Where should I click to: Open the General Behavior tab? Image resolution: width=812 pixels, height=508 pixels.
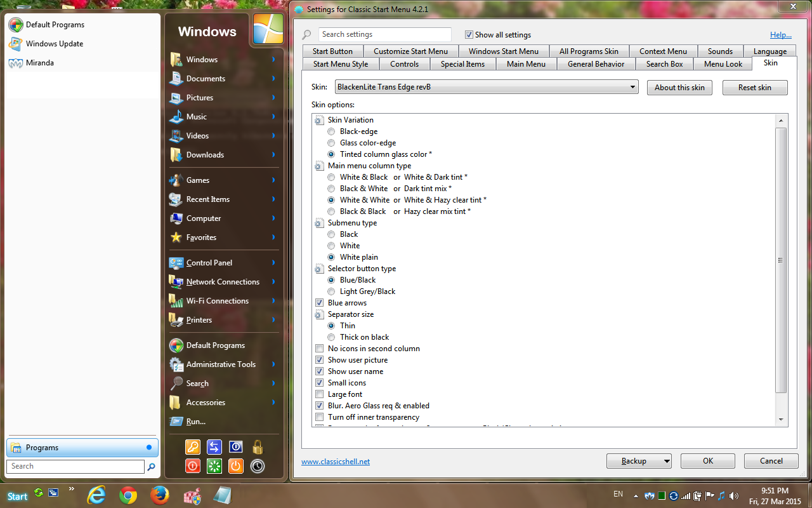(x=596, y=64)
